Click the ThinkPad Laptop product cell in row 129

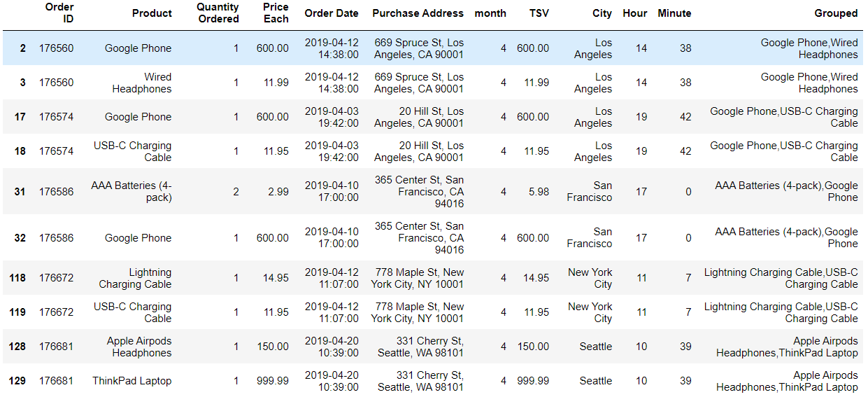click(x=131, y=381)
